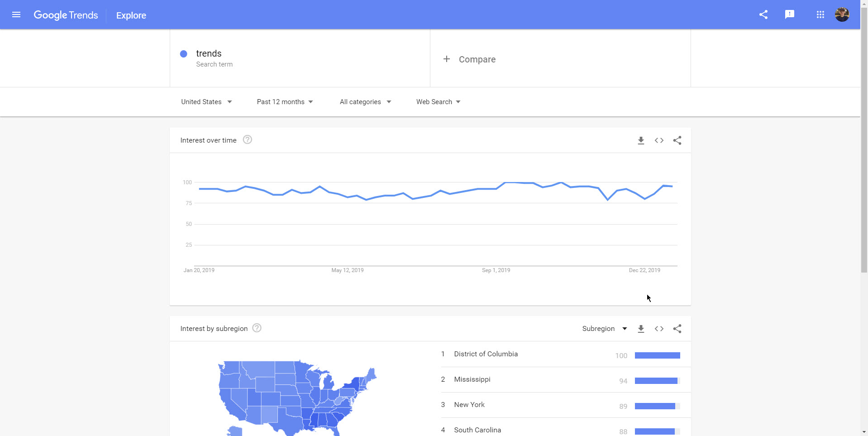Screen dimensions: 868x436
Task: Download Interest by subregion data
Action: (641, 329)
